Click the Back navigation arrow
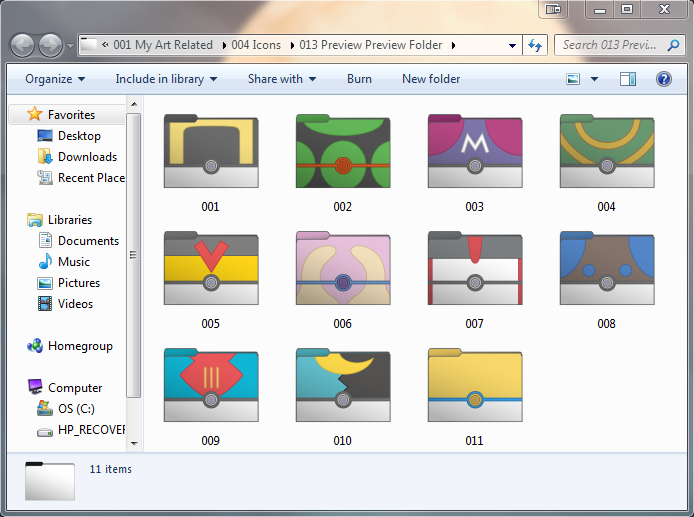 (23, 45)
